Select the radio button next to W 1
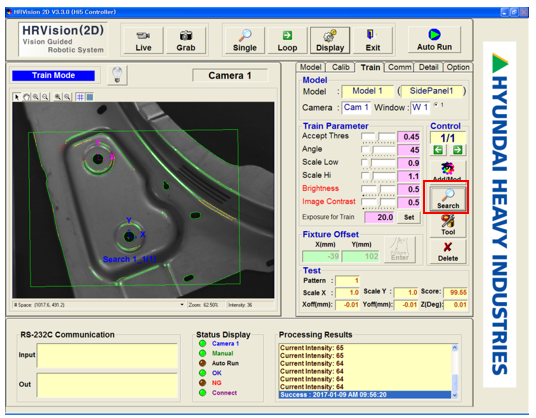536x418 pixels. 436,105
